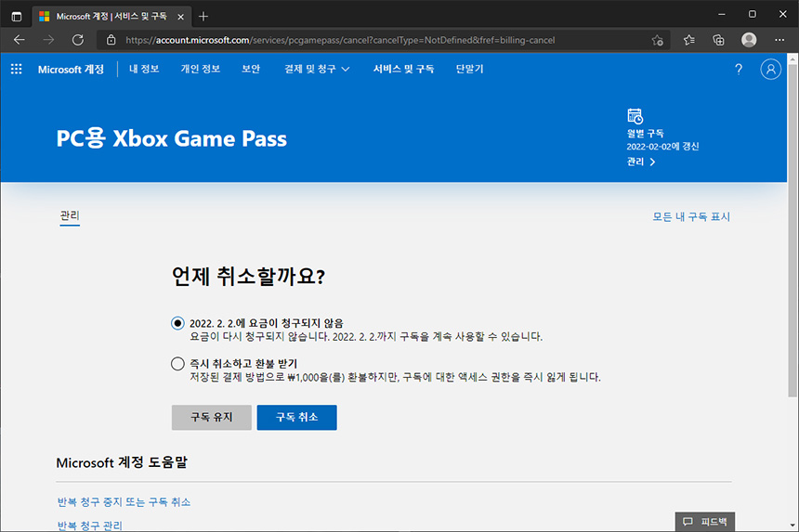Open the Favorites list icon
The image size is (799, 532).
click(x=689, y=40)
